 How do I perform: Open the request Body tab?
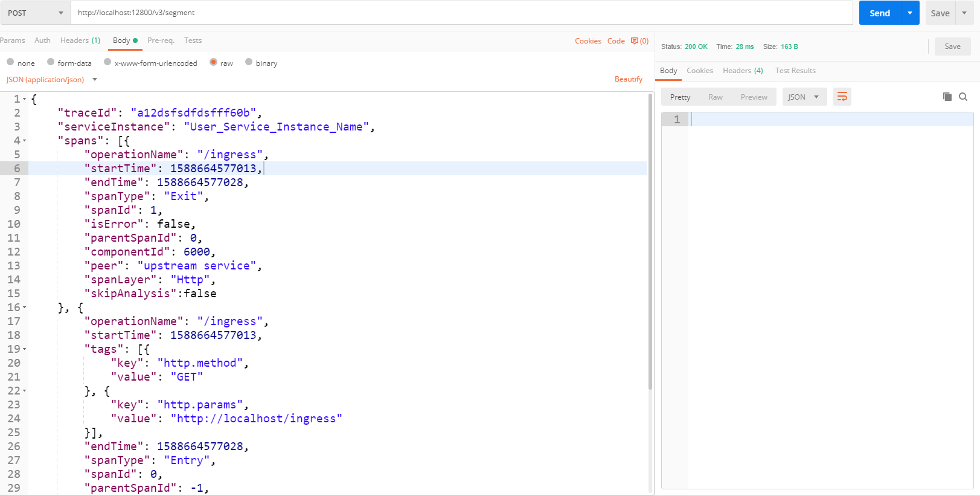click(125, 40)
